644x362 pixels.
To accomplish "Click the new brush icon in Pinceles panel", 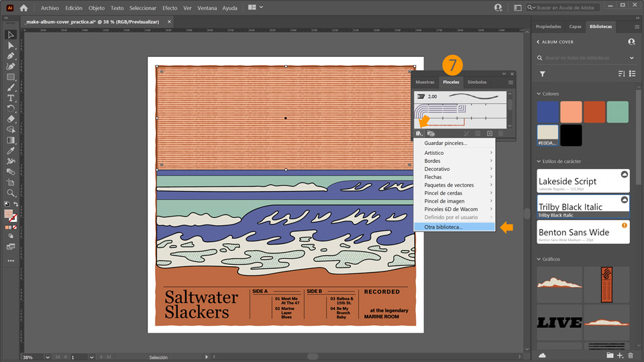I will [x=490, y=133].
